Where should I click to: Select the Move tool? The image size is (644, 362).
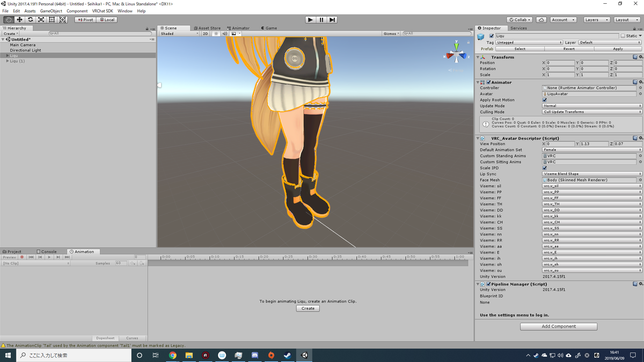[19, 20]
